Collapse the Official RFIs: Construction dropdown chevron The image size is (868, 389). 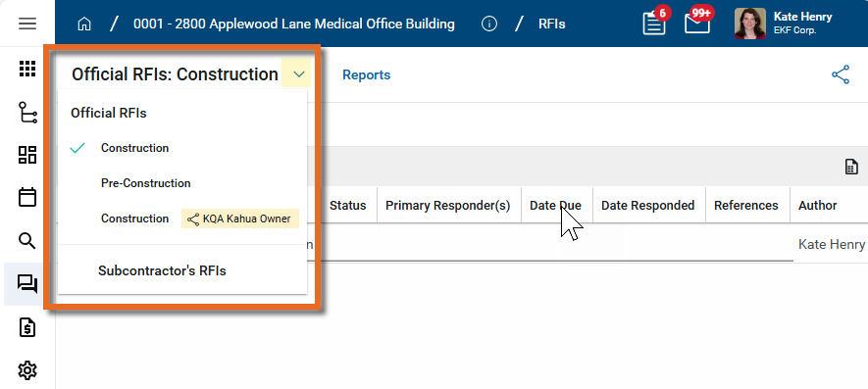tap(299, 74)
